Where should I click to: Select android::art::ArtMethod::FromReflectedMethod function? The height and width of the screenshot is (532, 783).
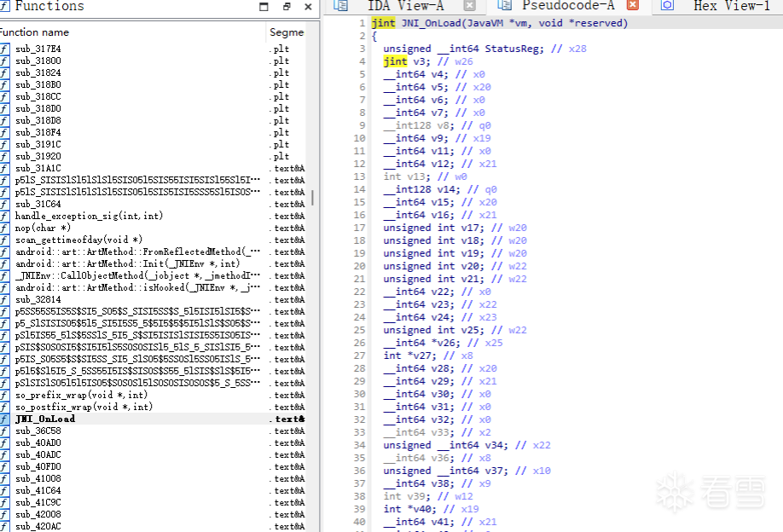click(137, 252)
